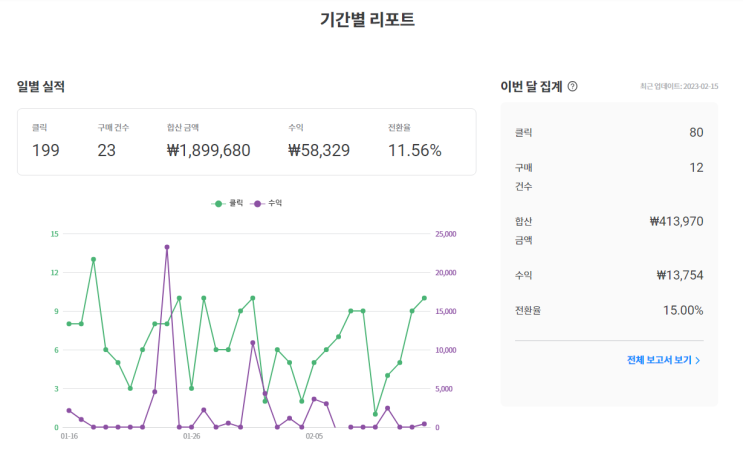Select the total amount ₩1,899,680

pyautogui.click(x=208, y=150)
